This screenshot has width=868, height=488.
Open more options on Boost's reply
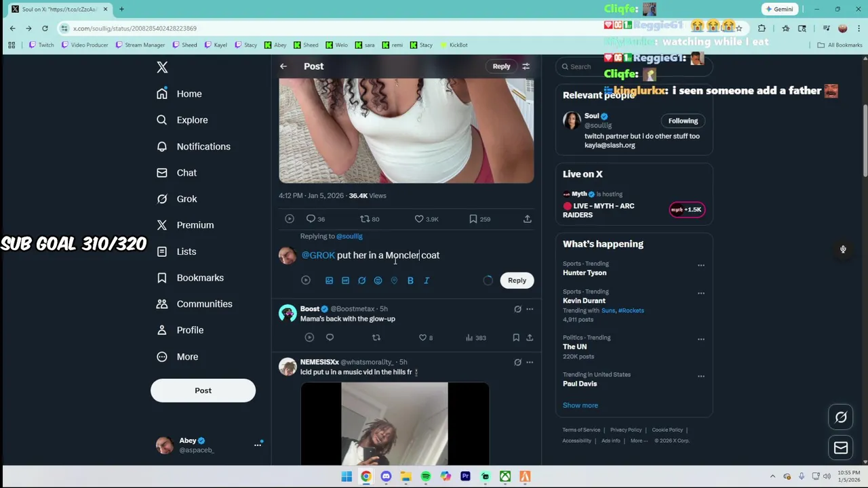click(530, 309)
